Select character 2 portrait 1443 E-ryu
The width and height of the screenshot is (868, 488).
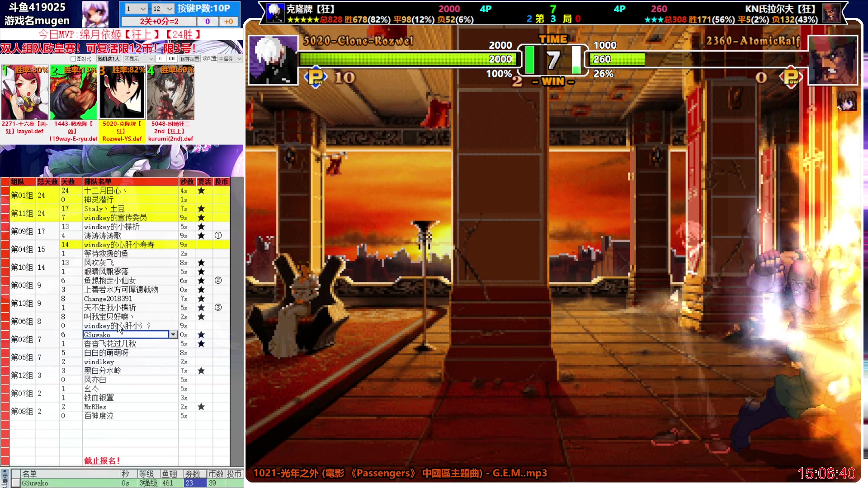73,93
